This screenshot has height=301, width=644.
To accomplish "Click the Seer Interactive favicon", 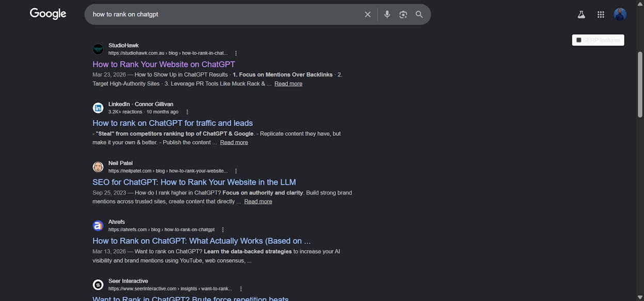I will (98, 284).
